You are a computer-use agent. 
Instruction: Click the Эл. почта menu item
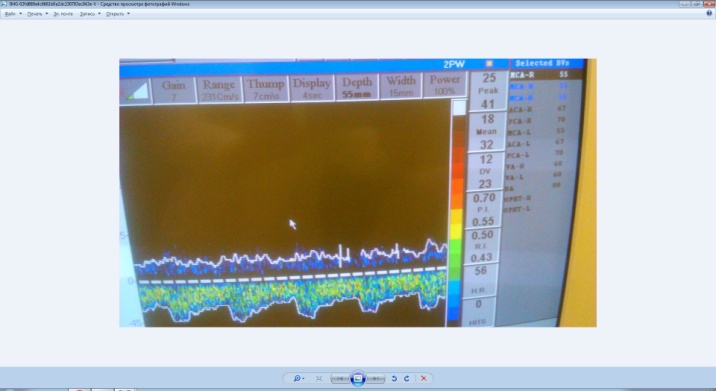(x=63, y=14)
